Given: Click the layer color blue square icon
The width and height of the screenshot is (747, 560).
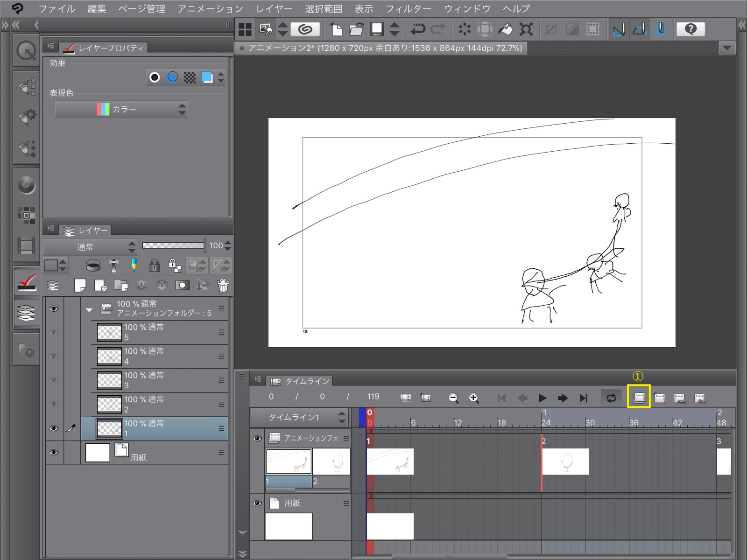Looking at the screenshot, I should point(207,77).
